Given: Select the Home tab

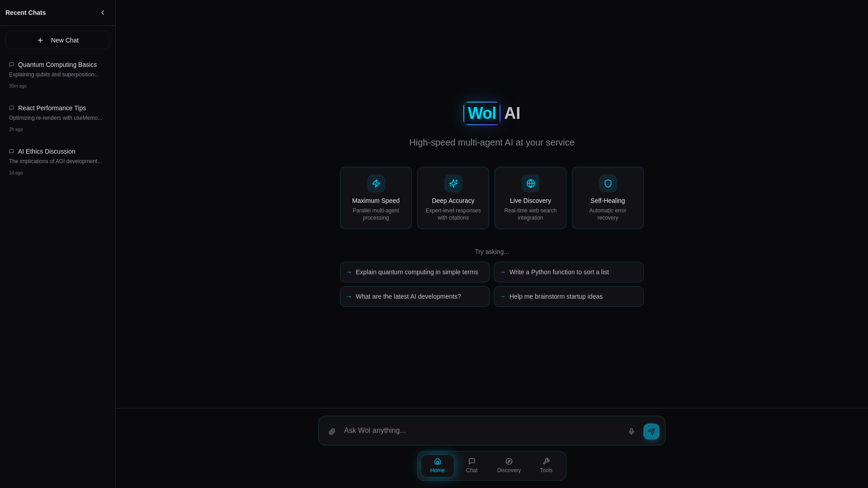Looking at the screenshot, I should click(437, 465).
